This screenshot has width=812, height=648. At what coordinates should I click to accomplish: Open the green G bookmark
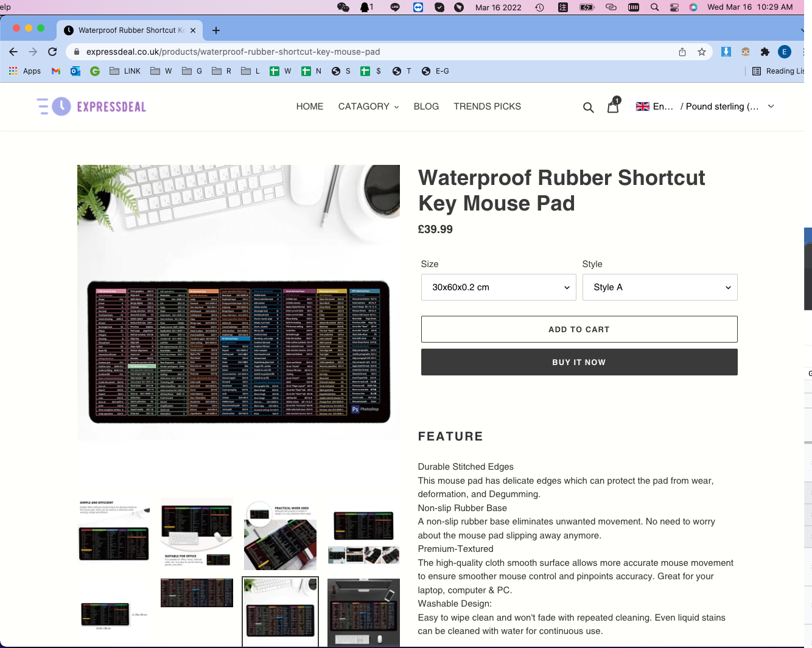(x=95, y=71)
